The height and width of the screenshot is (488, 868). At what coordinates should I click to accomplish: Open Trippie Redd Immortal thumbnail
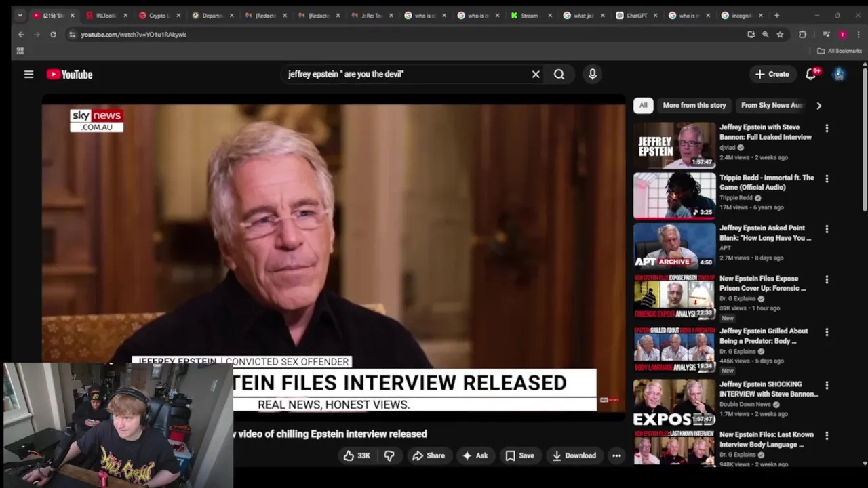point(674,195)
